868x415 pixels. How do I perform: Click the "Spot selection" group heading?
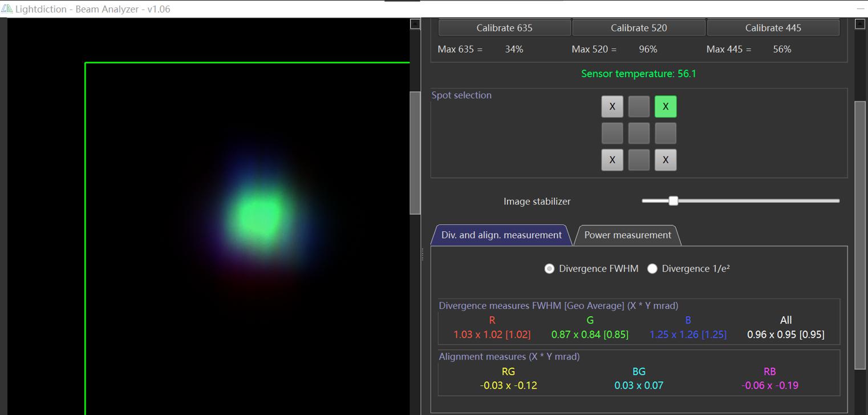click(461, 95)
